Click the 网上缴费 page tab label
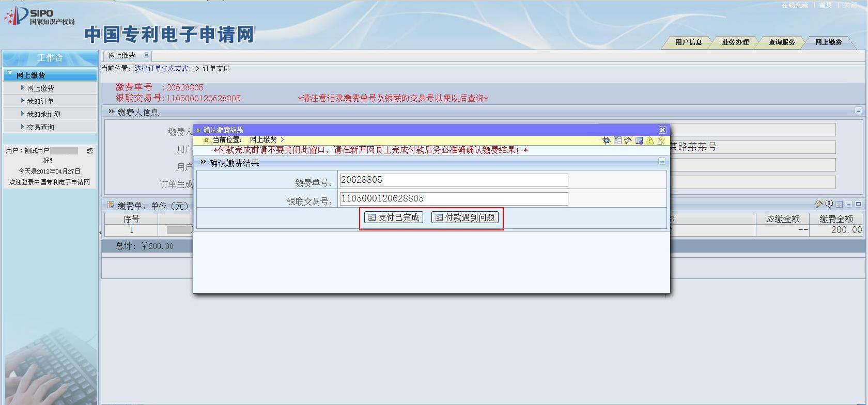Image resolution: width=868 pixels, height=405 pixels. pyautogui.click(x=122, y=55)
